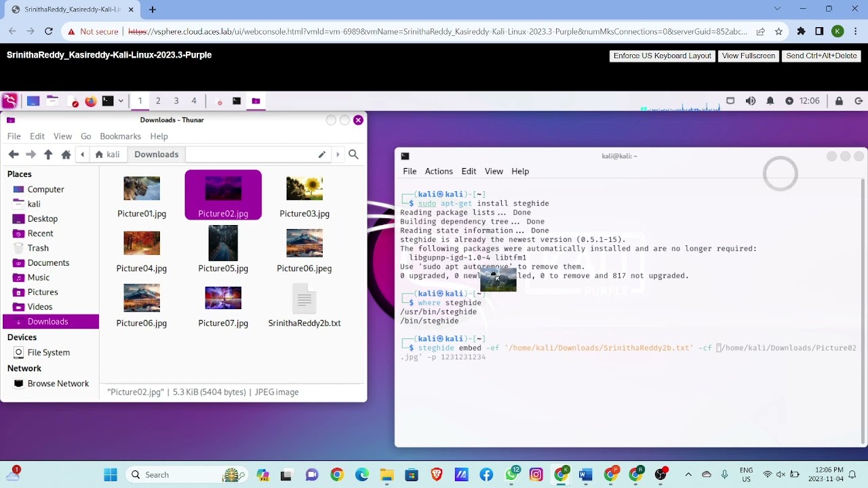Open terminal Edit menu
The image size is (868, 488).
[x=469, y=171]
